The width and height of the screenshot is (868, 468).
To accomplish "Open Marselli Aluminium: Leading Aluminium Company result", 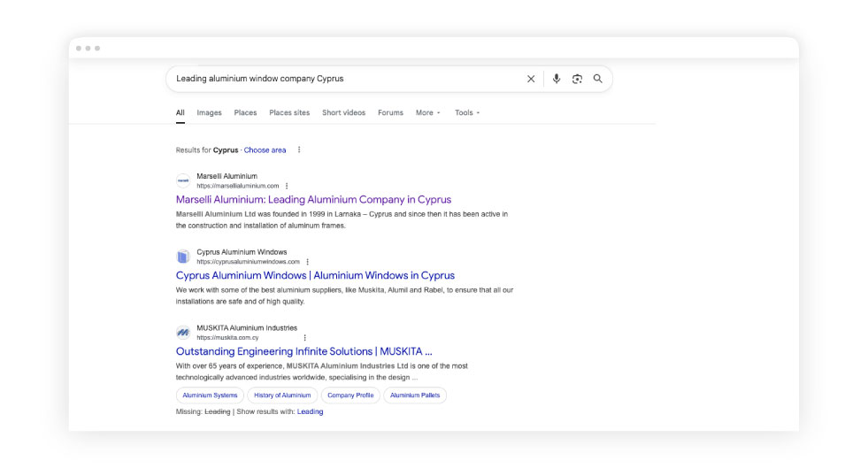I will [x=313, y=200].
